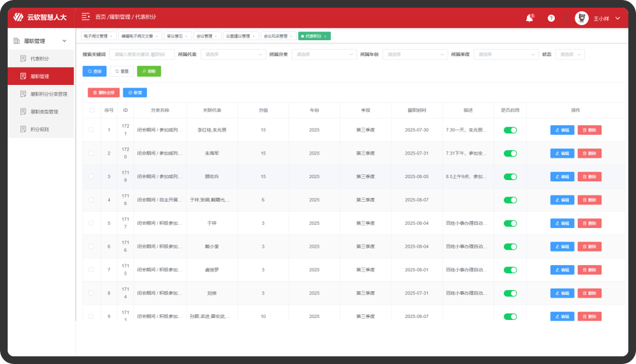Open the 所属代表 dropdown
The width and height of the screenshot is (636, 364).
point(233,55)
